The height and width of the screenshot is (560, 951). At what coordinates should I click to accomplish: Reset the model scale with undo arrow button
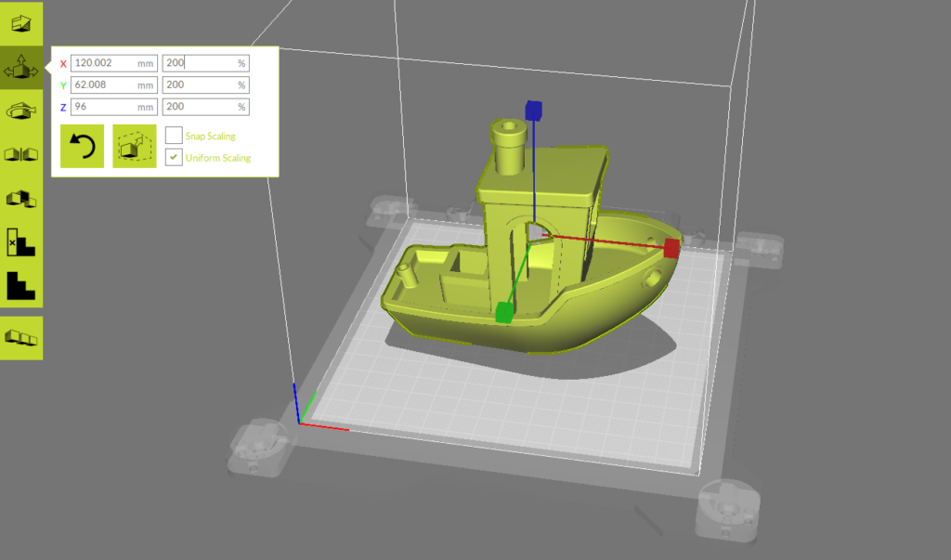[x=82, y=146]
